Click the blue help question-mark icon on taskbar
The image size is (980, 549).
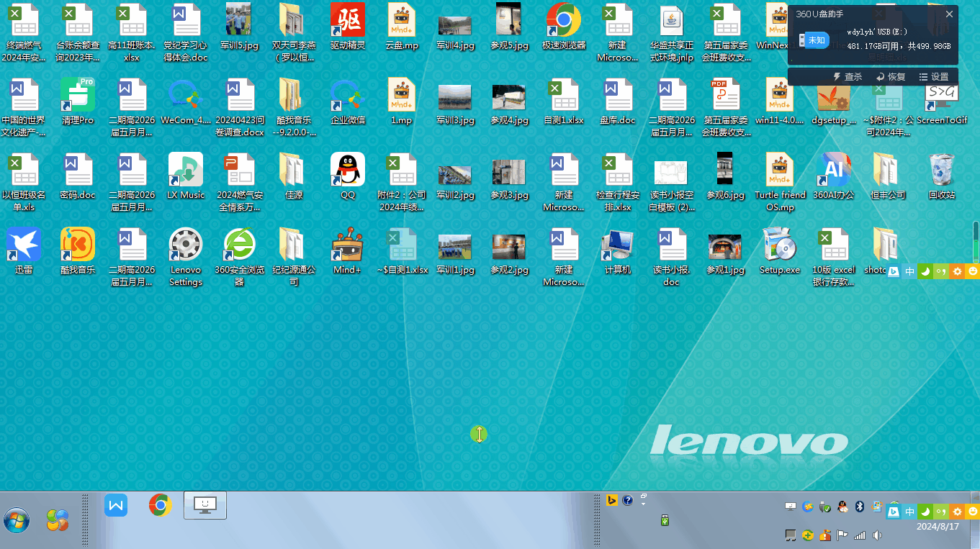click(627, 500)
